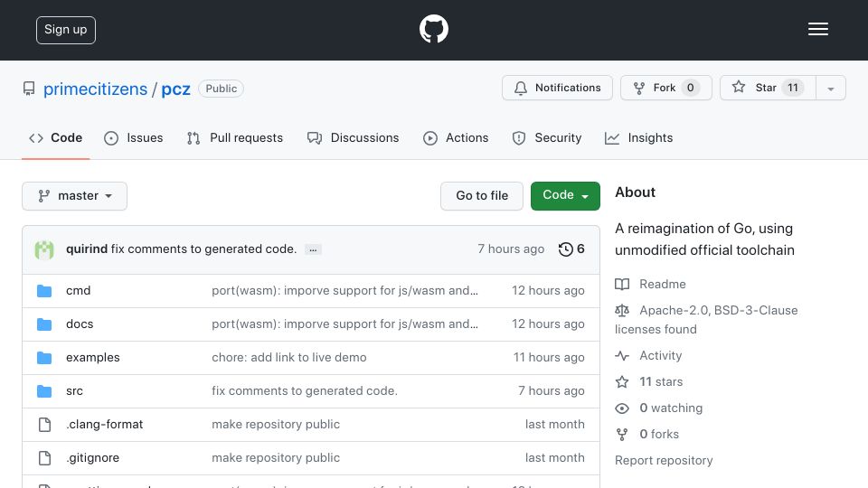Click the Readme sidebar link

click(662, 284)
